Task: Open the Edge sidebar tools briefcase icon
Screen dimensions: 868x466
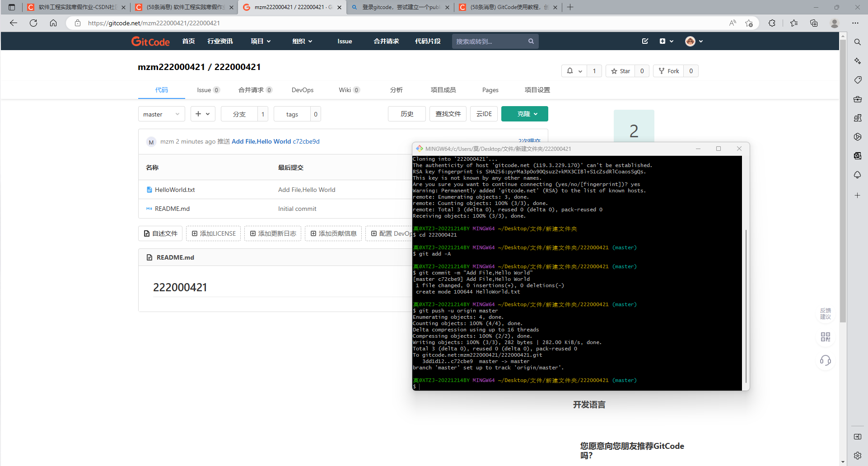Action: point(857,99)
